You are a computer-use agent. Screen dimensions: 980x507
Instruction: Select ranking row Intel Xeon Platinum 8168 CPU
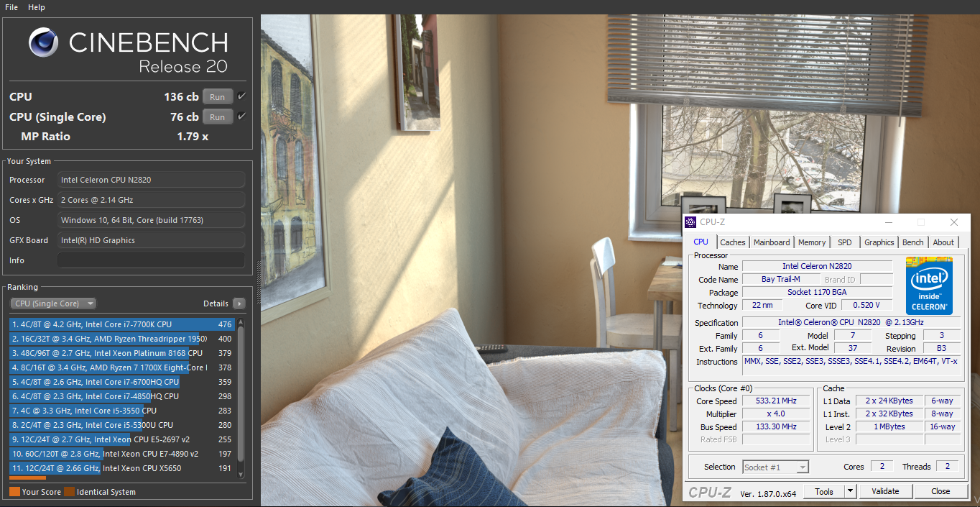coord(123,353)
